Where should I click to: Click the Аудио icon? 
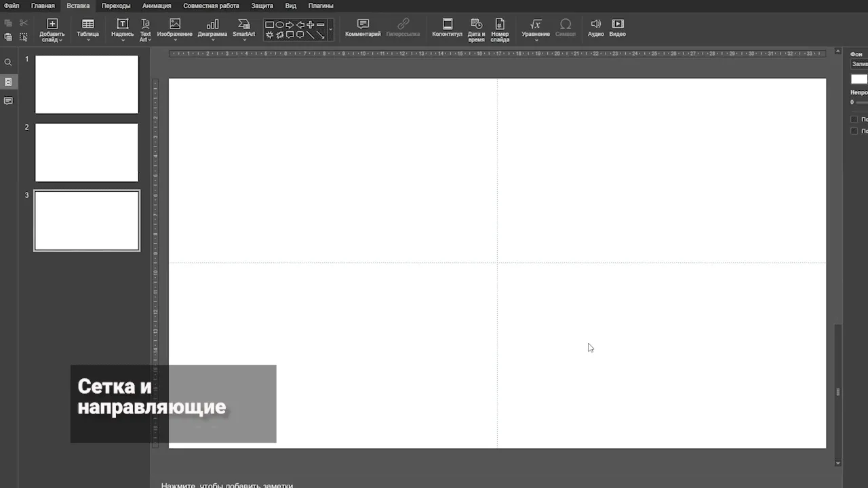[595, 28]
